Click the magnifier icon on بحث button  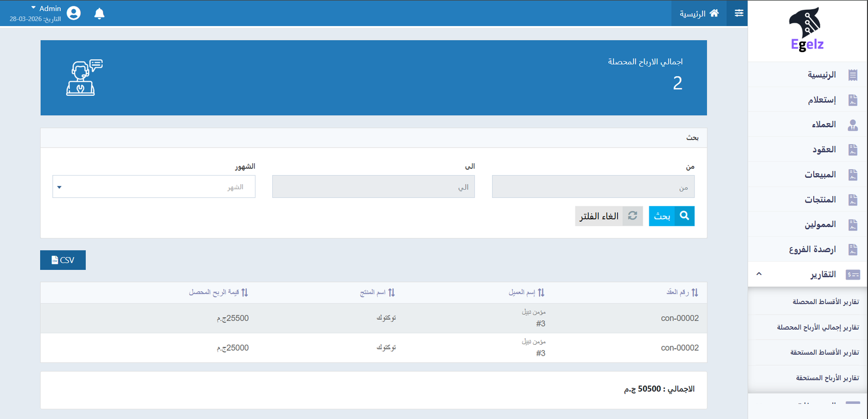click(x=685, y=216)
